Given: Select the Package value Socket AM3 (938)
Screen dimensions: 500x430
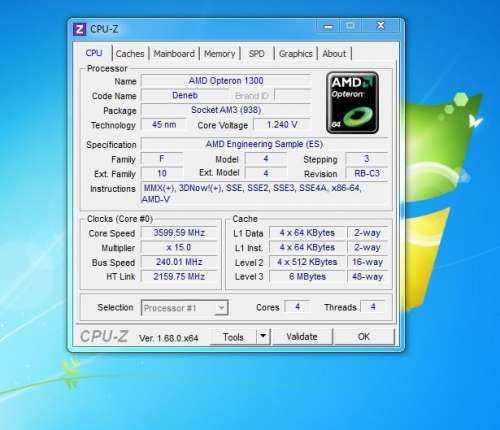Looking at the screenshot, I should (226, 110).
